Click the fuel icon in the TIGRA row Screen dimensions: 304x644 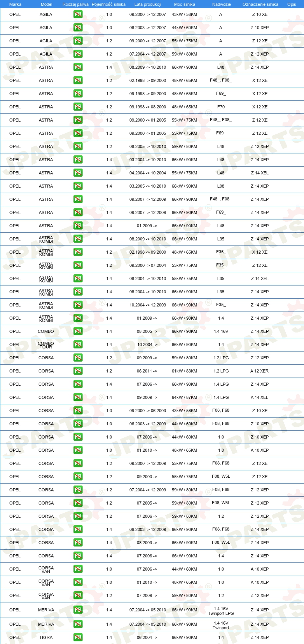tap(78, 637)
